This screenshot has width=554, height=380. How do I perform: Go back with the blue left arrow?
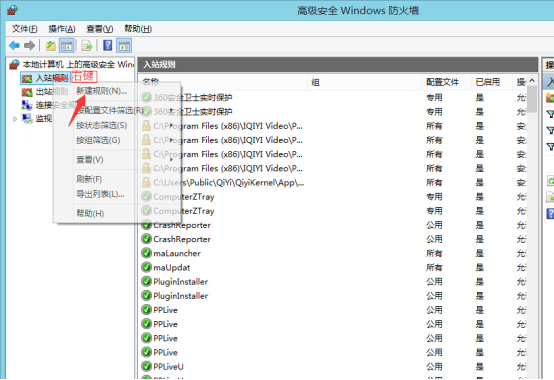[x=14, y=46]
